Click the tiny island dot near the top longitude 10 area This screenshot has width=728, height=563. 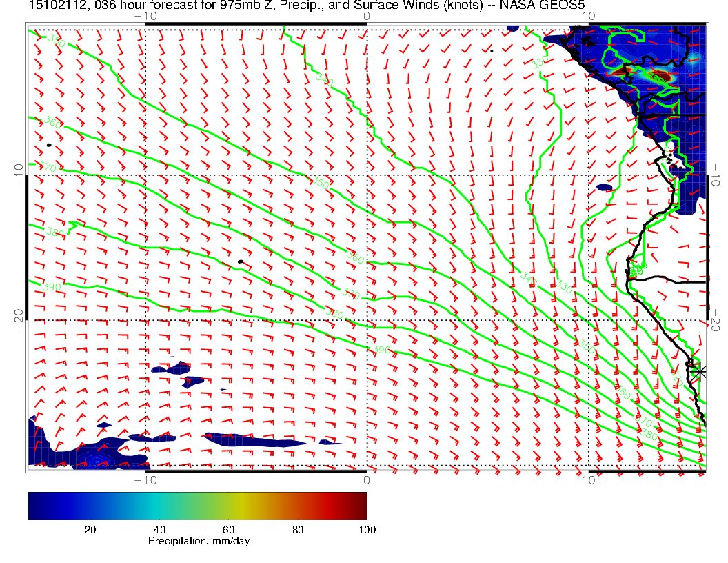492,50
